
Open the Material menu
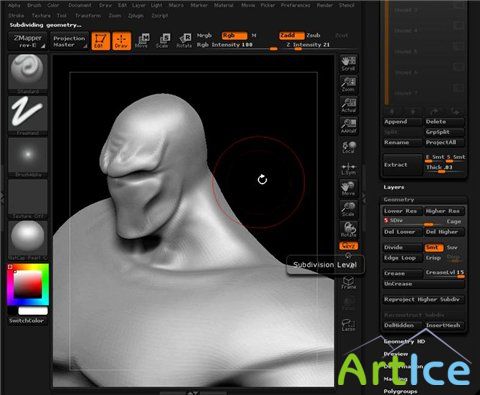pyautogui.click(x=224, y=5)
